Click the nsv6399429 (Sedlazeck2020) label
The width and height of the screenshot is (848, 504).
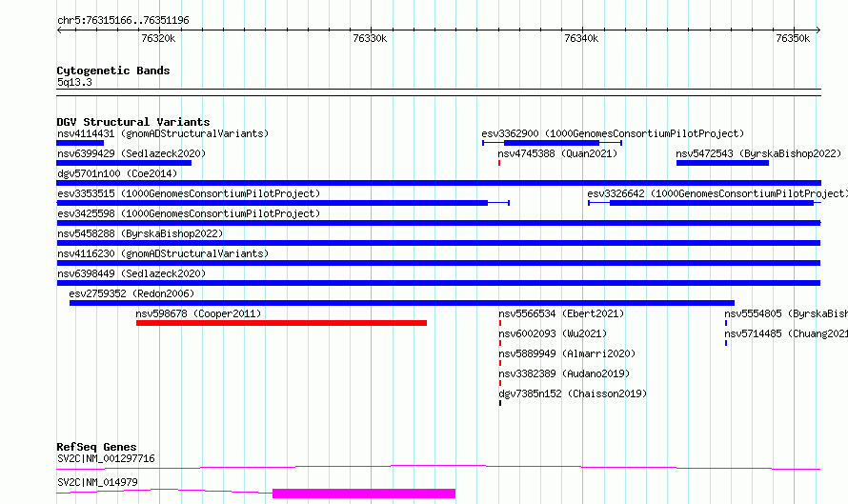point(131,153)
